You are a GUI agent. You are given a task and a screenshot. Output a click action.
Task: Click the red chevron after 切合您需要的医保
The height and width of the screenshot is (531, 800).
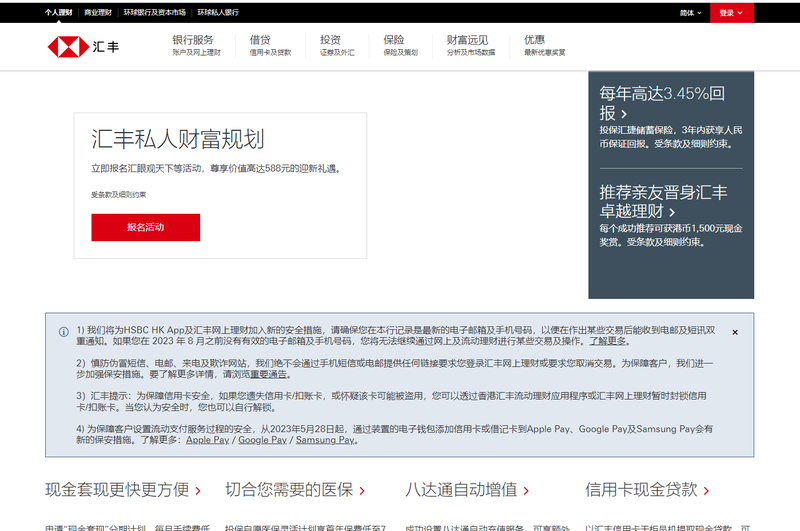(x=362, y=491)
